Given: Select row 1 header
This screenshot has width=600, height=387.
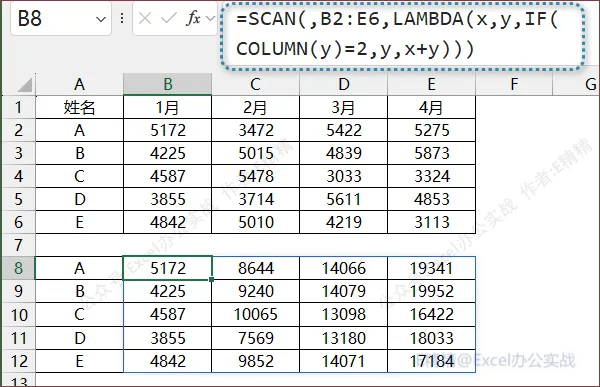Looking at the screenshot, I should pyautogui.click(x=18, y=107).
